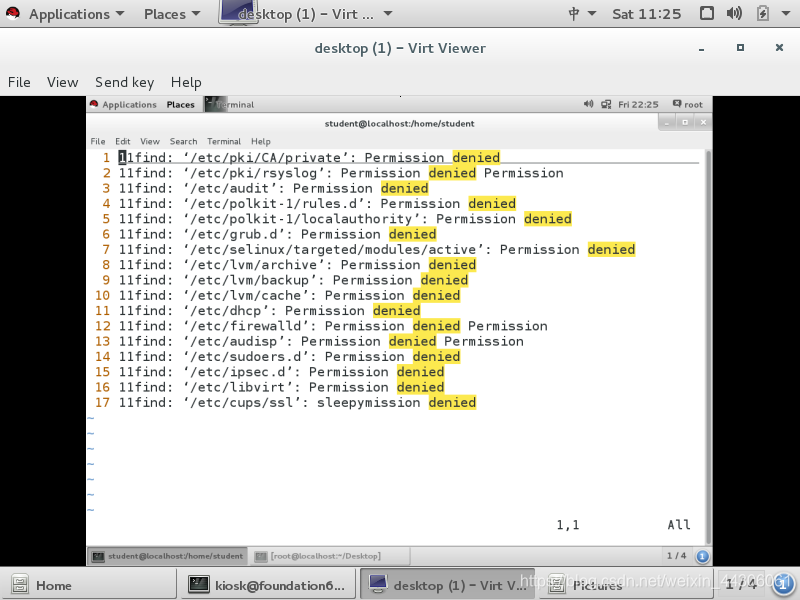Screen dimensions: 800x600
Task: Open Virt Viewer File menu
Action: (x=19, y=82)
